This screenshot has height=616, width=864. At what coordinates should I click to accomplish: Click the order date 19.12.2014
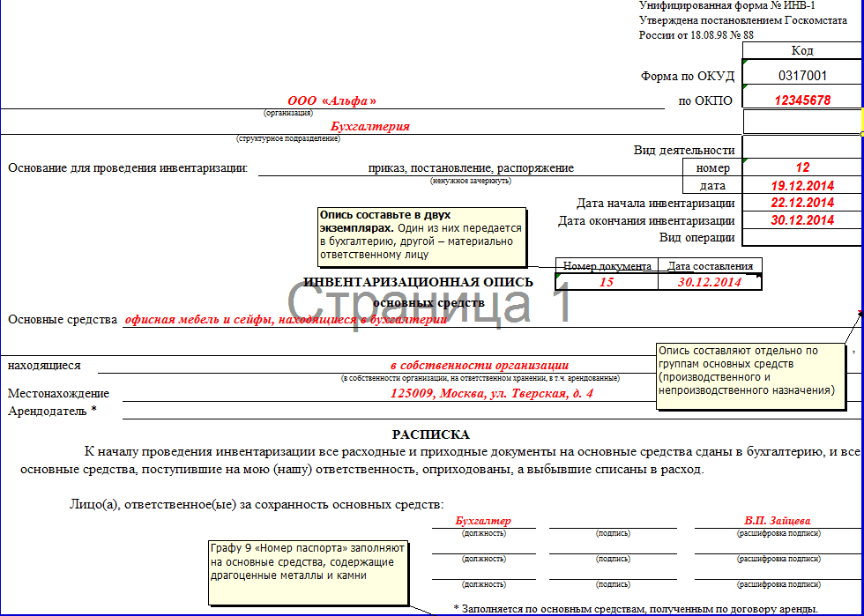[x=801, y=186]
